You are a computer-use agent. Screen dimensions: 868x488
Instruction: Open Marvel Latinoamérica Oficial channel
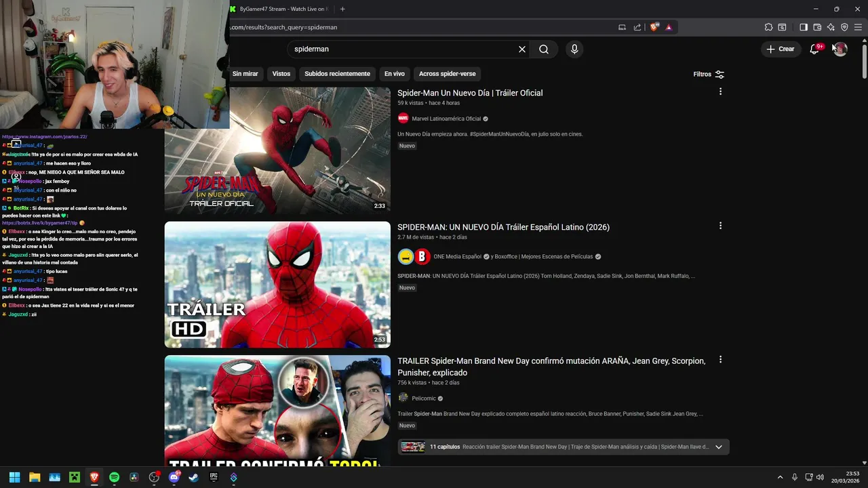446,119
